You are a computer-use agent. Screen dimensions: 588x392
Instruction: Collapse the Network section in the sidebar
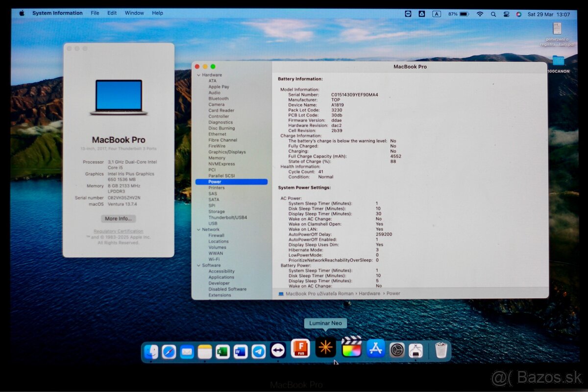pos(198,229)
